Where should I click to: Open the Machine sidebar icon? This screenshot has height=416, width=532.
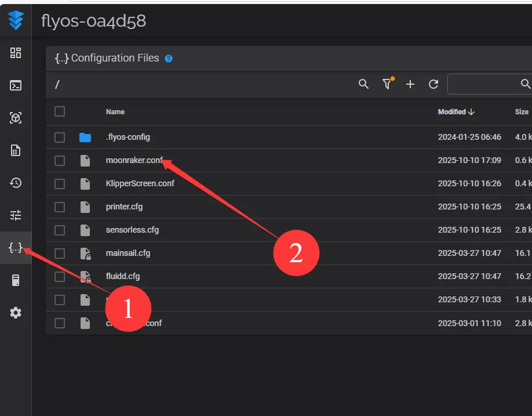(16, 280)
